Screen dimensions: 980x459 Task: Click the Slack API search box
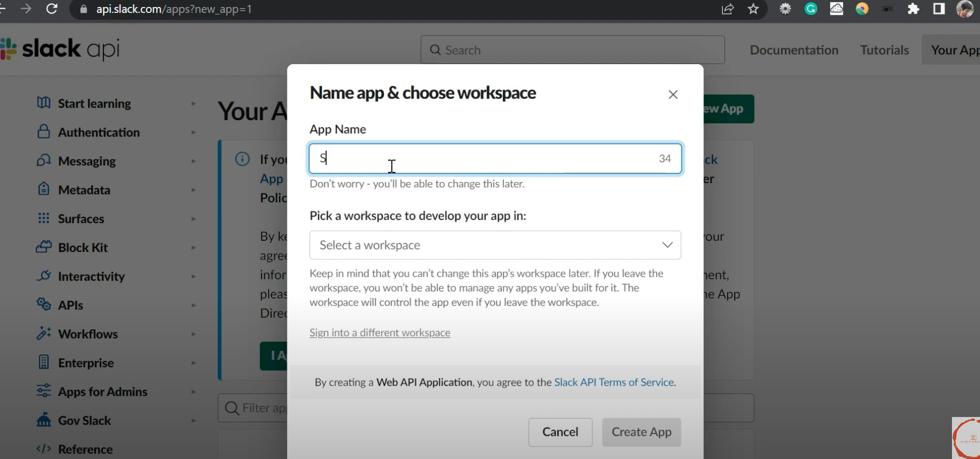[572, 50]
